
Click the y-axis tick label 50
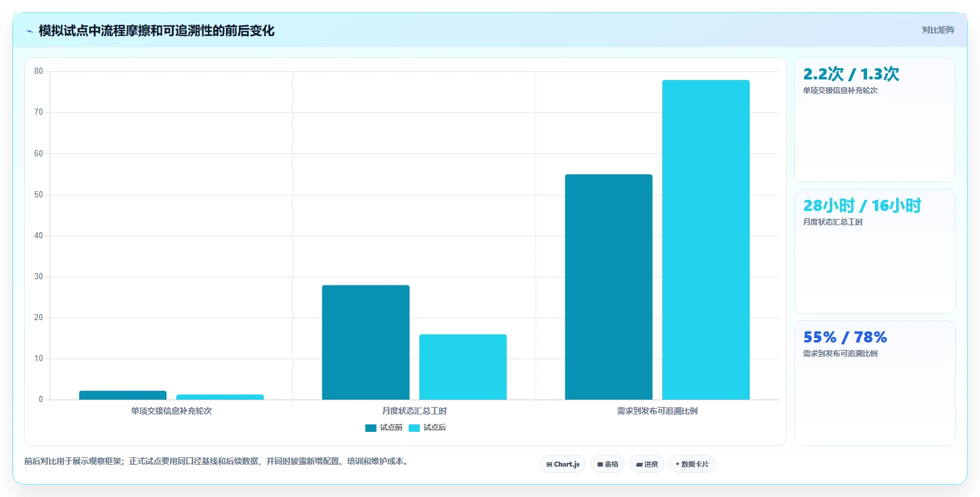pyautogui.click(x=38, y=195)
